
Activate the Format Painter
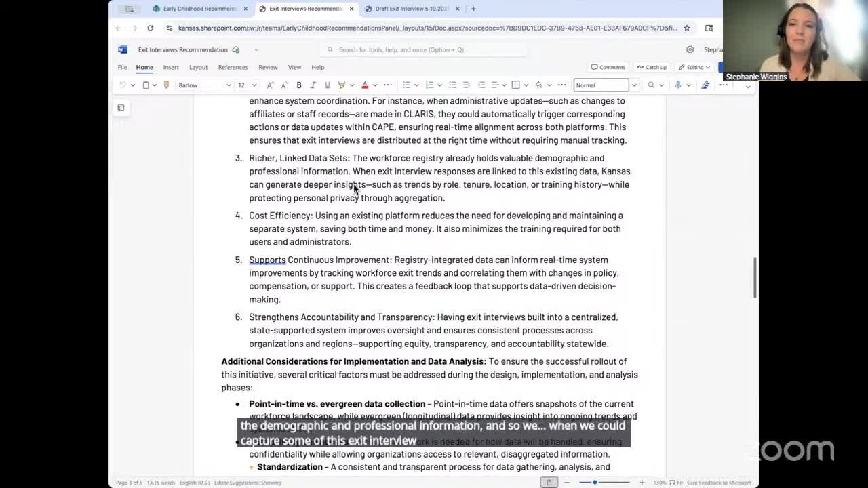pyautogui.click(x=166, y=85)
